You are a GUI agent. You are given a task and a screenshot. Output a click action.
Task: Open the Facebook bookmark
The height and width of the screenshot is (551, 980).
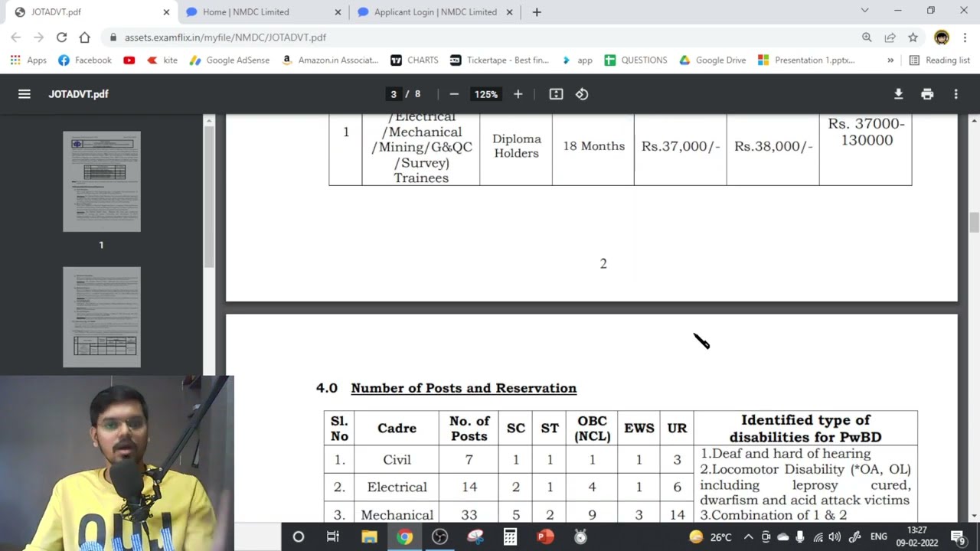click(85, 60)
